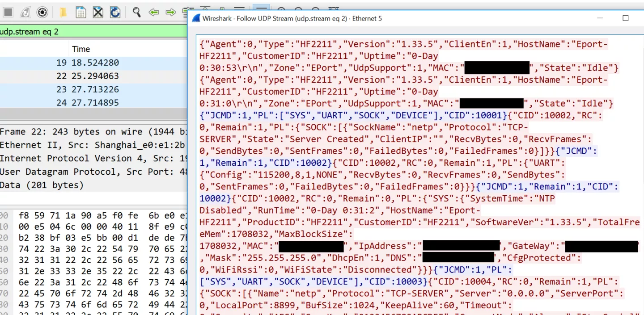Click the first "Agent":0 stream line
Viewport: 644px width, 315px height.
404,44
